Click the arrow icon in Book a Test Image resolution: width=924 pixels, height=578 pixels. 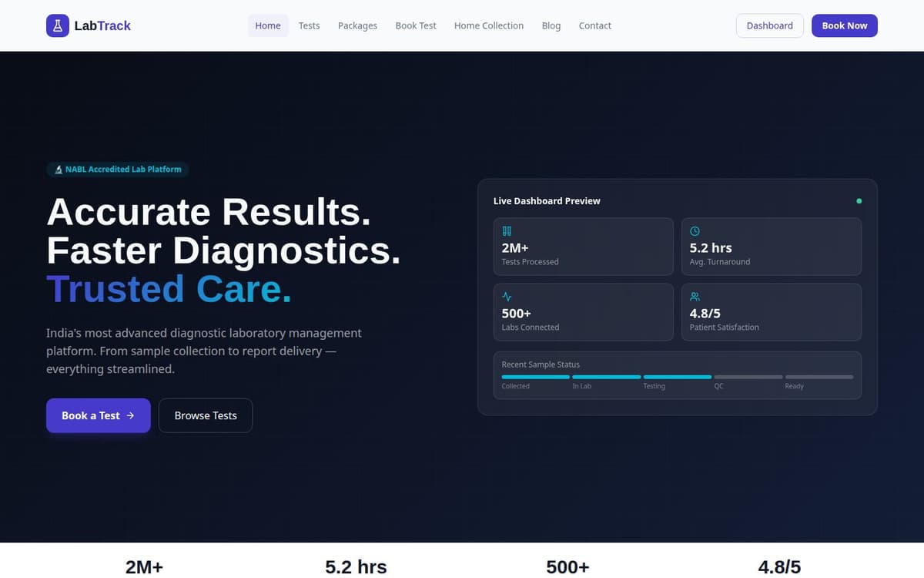coord(130,415)
